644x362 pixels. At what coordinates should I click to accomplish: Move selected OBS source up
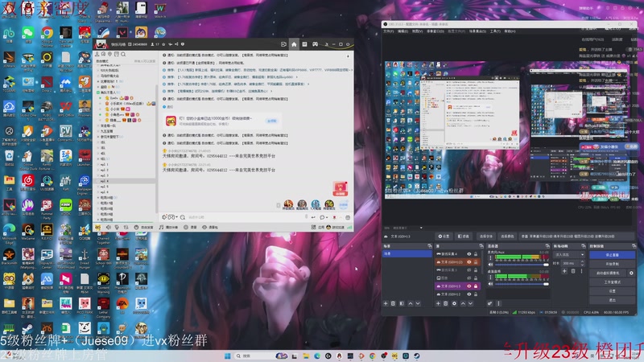pos(463,304)
